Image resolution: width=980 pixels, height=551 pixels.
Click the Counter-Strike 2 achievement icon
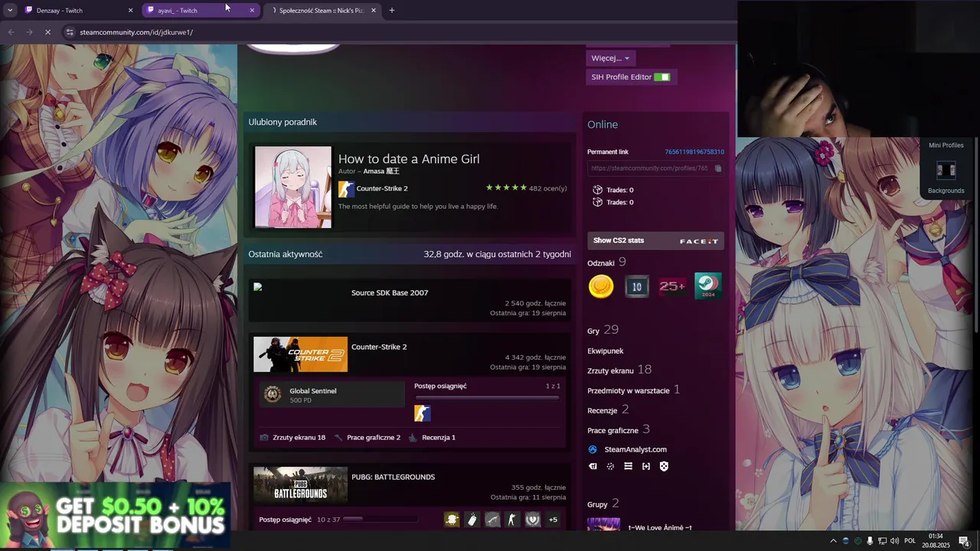pos(422,413)
